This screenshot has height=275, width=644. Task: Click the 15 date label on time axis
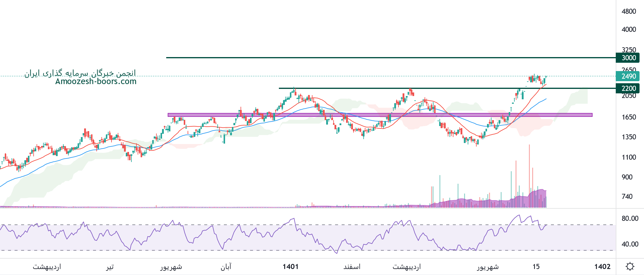click(536, 267)
